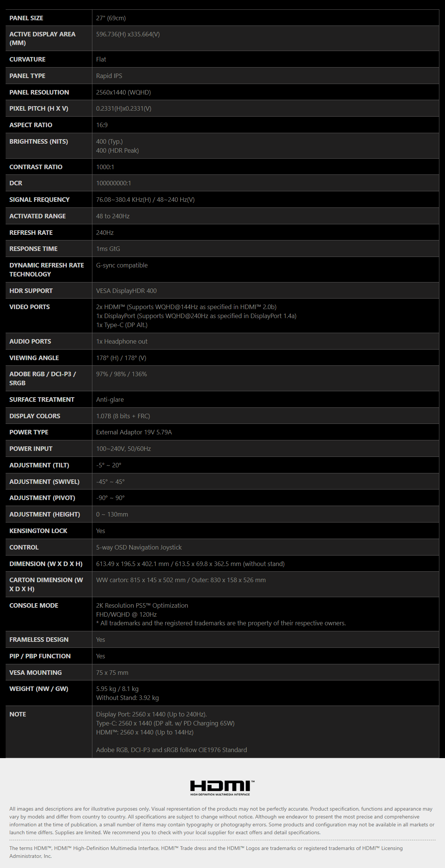The image size is (445, 868).
Task: Click the HDMI logo image
Action: pyautogui.click(x=222, y=788)
